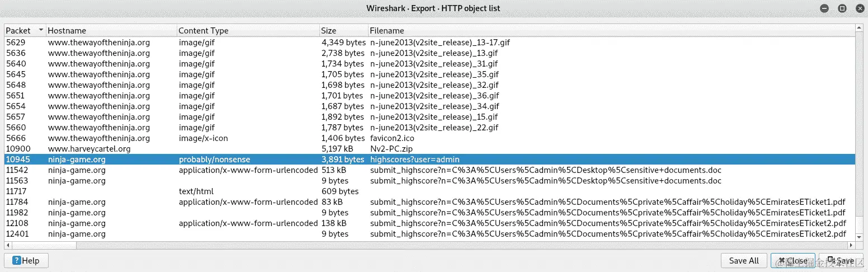Select the n-june2013(v2site_release)_13.gif file

[434, 53]
